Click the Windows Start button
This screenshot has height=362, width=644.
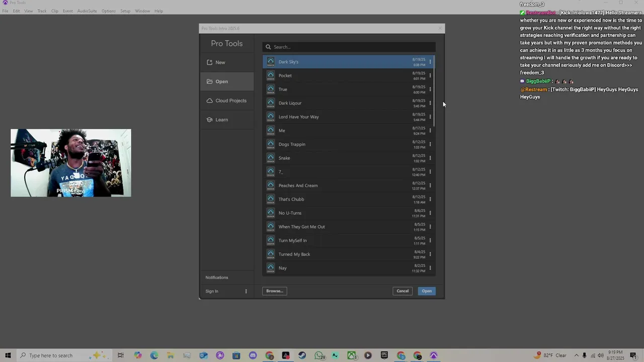click(x=8, y=355)
